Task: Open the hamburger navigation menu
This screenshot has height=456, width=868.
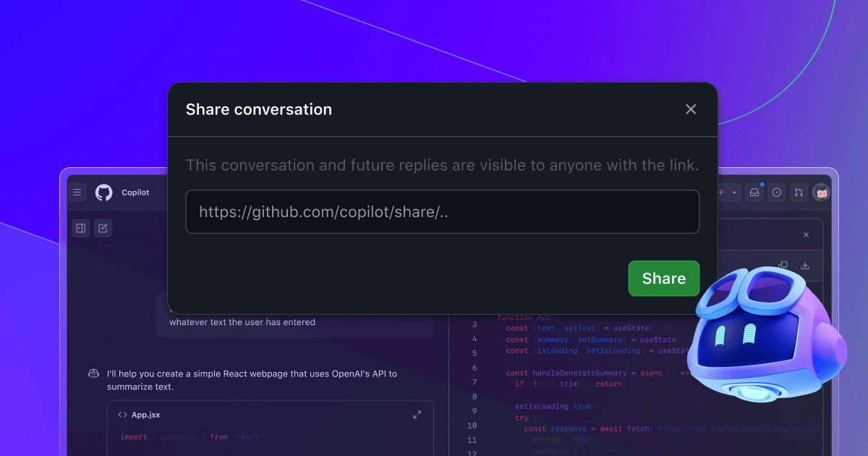Action: 77,192
